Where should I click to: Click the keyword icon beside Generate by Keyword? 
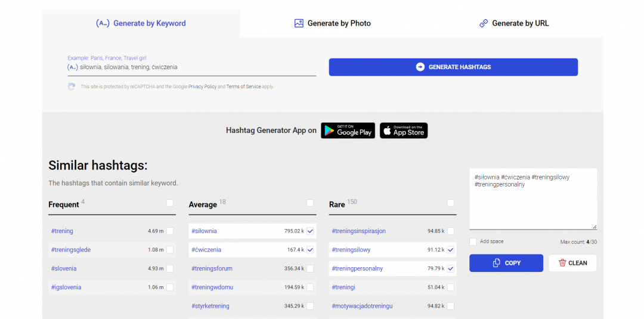pyautogui.click(x=103, y=23)
